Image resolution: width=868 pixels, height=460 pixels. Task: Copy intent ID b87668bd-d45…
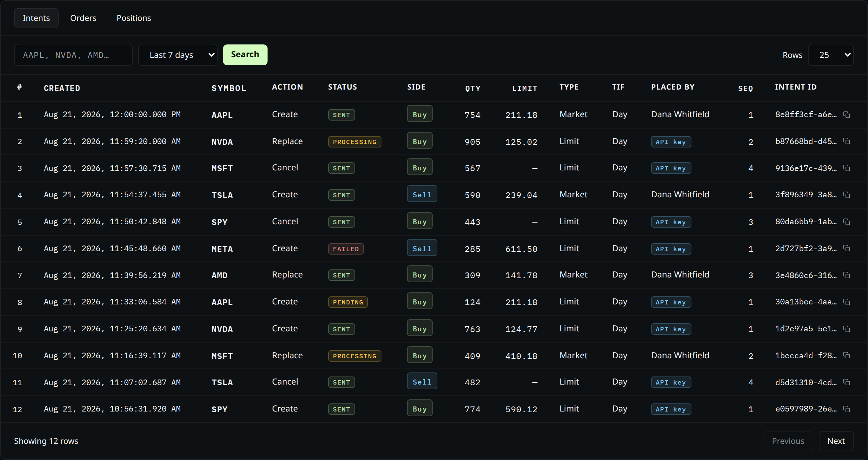click(846, 141)
